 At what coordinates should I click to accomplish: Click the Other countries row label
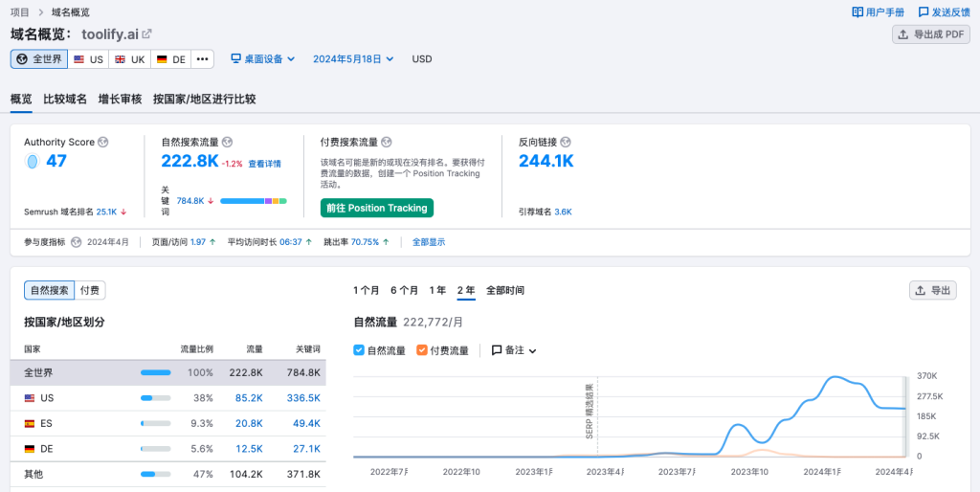(33, 475)
